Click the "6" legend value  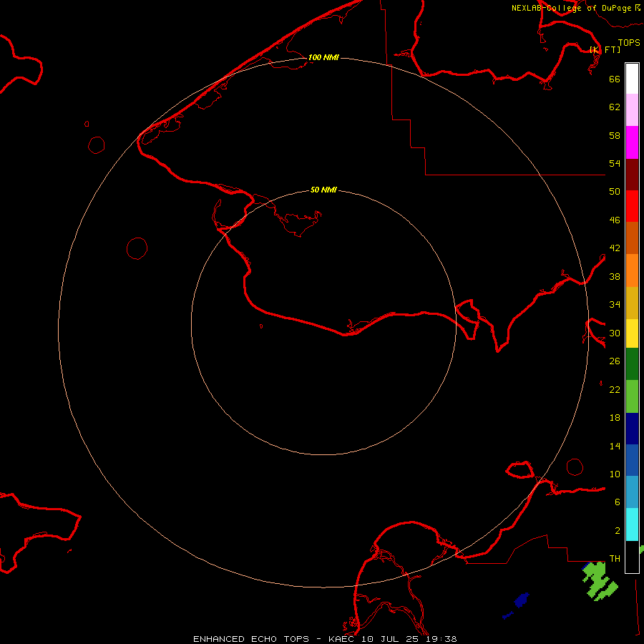(618, 502)
